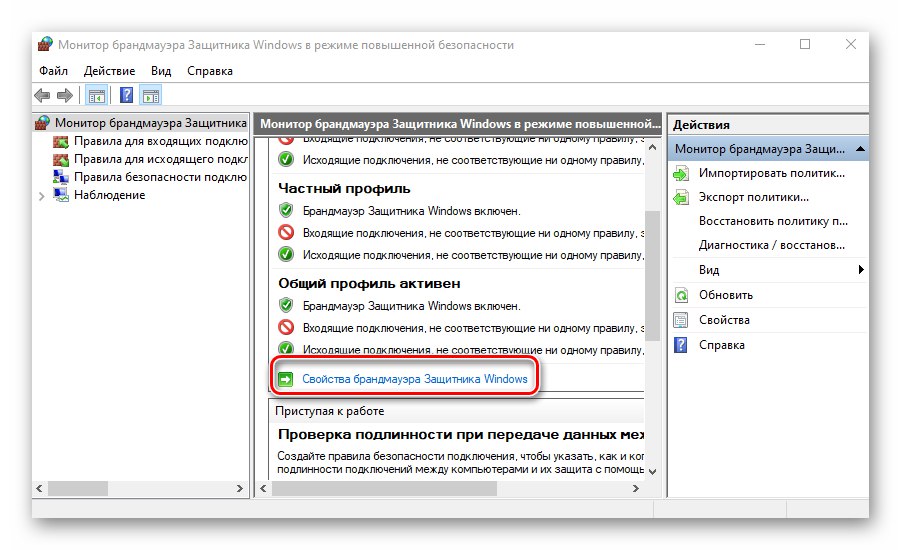The width and height of the screenshot is (901, 550).
Task: Click the red block icon under Общий профиль активен
Action: point(286,327)
